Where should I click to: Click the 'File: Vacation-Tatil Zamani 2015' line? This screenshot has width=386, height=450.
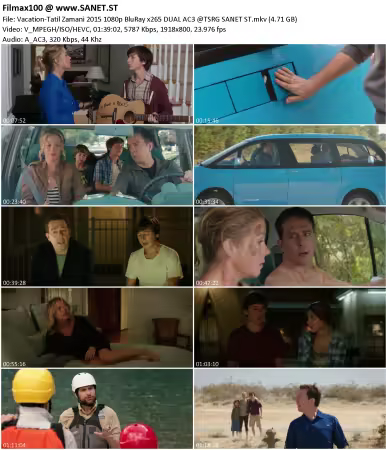click(x=150, y=19)
